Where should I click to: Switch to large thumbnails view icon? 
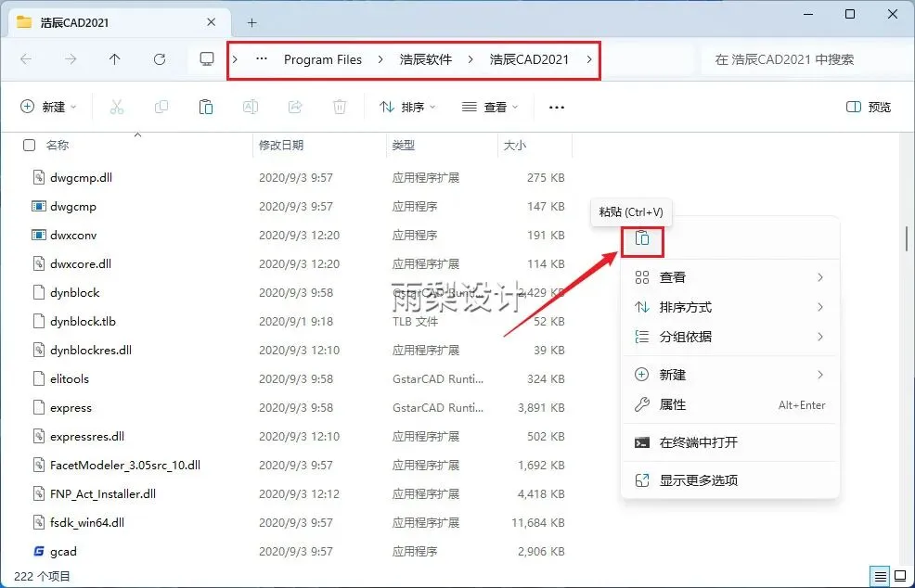[x=899, y=575]
